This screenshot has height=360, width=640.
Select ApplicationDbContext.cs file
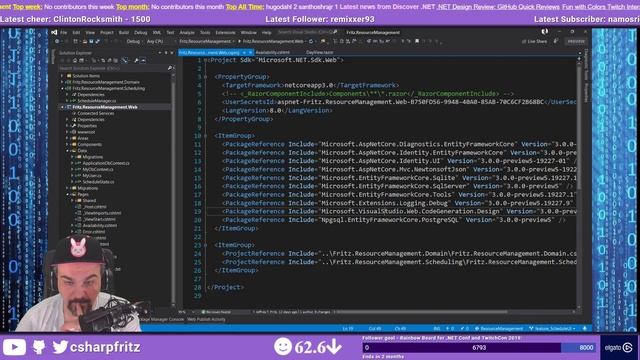click(106, 163)
